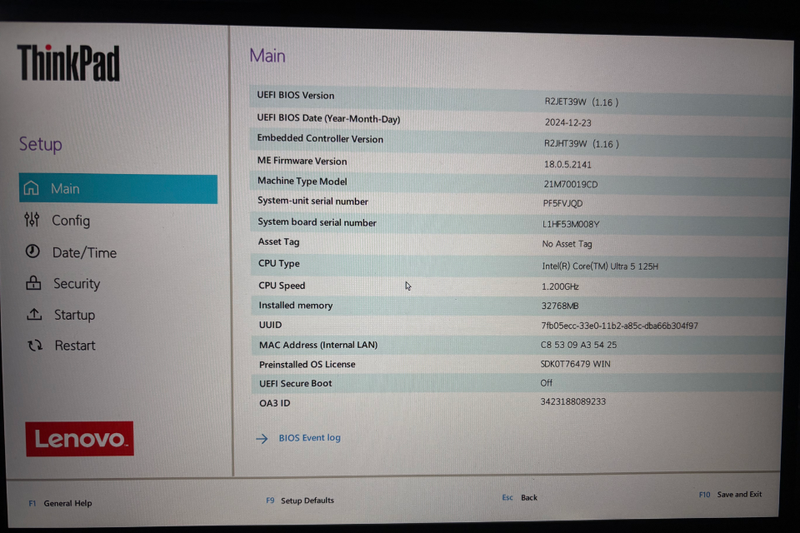Select the Preinstalled OS License label
Viewport: 800px width, 533px height.
(307, 364)
